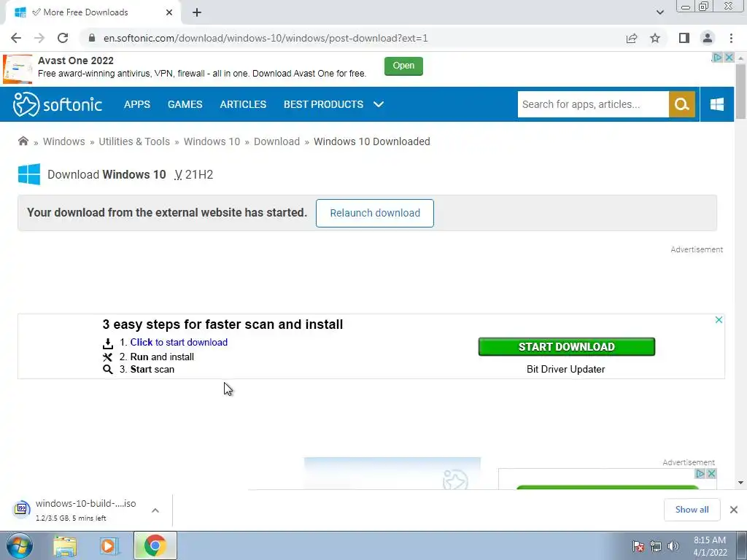Bookmark this page with the star icon

655,38
